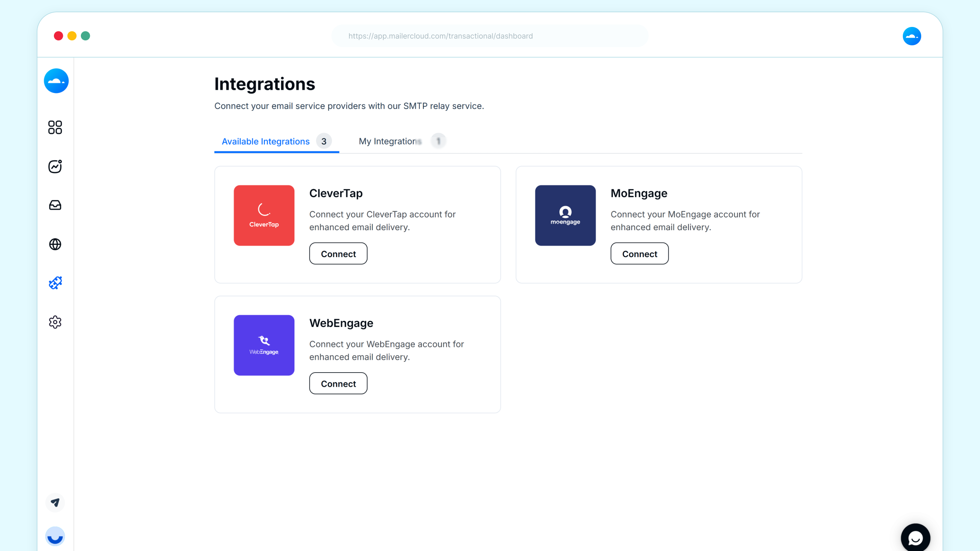980x551 pixels.
Task: Click the purple WebEngage logo tile
Action: click(x=264, y=345)
